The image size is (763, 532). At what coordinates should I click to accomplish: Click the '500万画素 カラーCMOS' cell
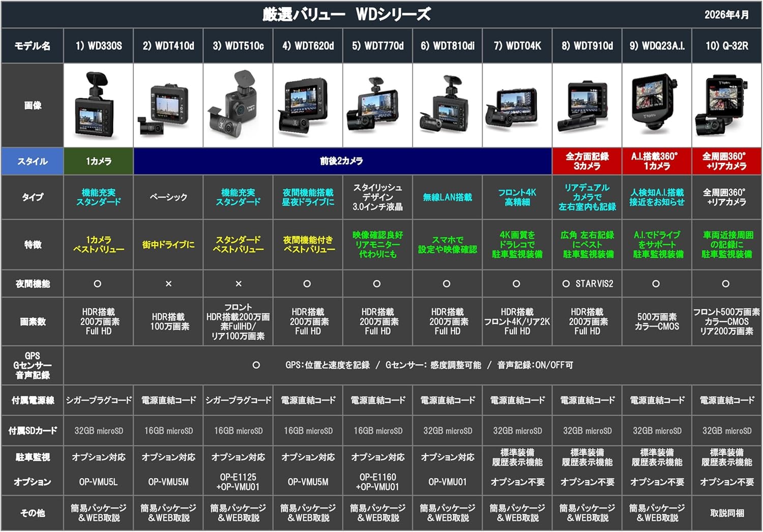coord(657,321)
